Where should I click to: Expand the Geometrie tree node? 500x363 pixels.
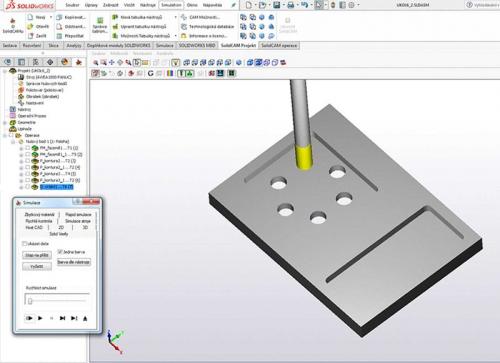click(5, 123)
